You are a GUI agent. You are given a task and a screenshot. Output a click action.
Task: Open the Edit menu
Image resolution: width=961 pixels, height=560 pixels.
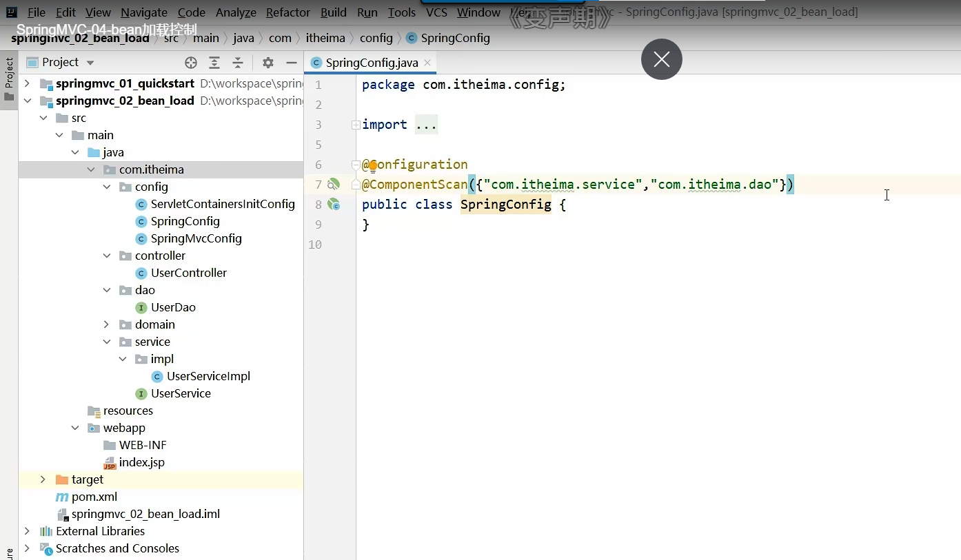click(x=65, y=12)
